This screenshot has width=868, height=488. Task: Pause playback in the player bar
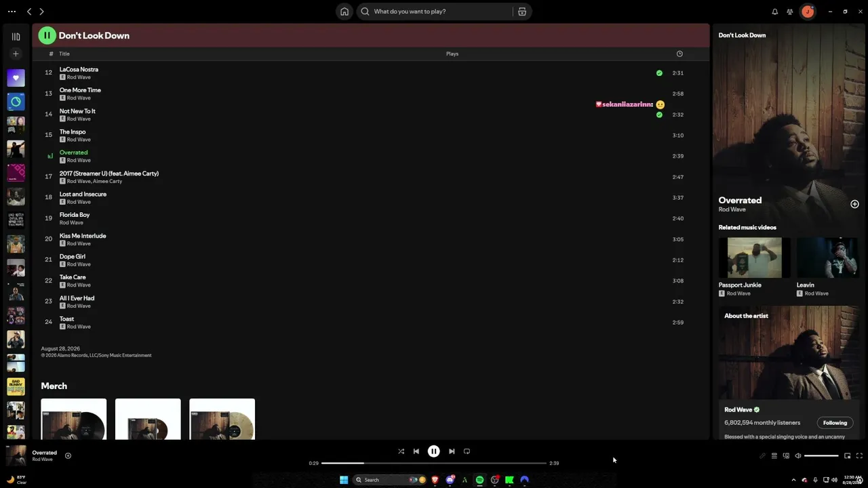tap(434, 451)
